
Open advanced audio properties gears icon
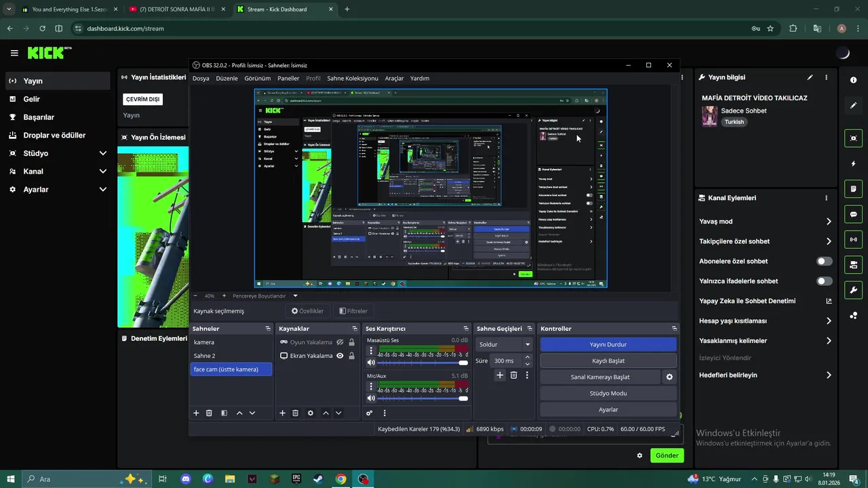point(370,413)
